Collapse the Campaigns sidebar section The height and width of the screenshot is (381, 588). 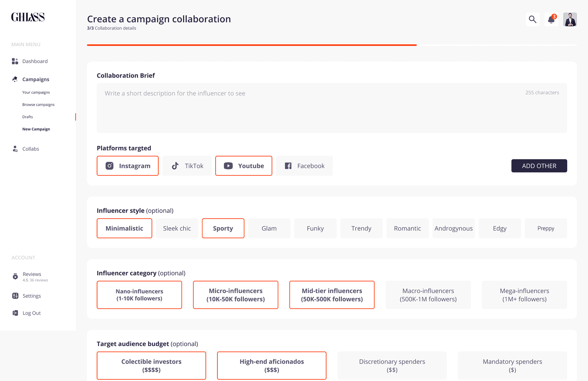36,79
